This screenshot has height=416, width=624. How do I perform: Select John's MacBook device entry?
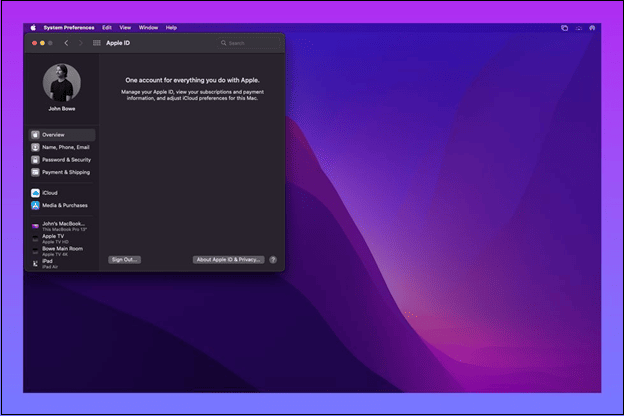[x=62, y=226]
